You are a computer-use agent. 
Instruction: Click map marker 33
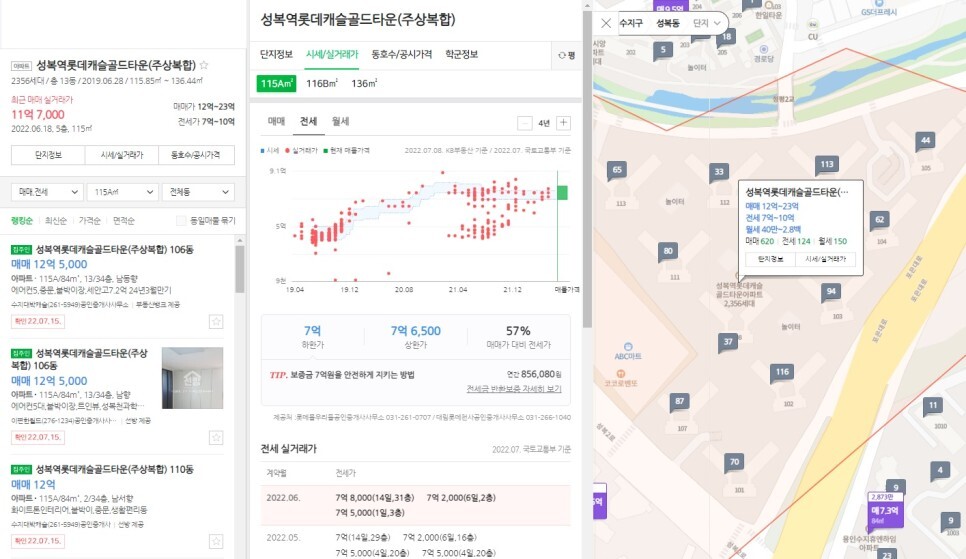[719, 172]
